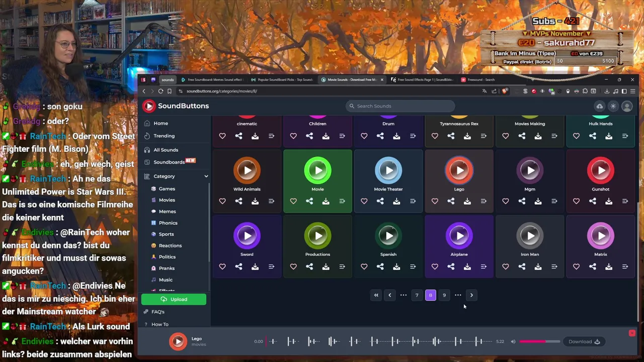Screen dimensions: 644x362
Task: Go back in the browser
Action: (144, 91)
